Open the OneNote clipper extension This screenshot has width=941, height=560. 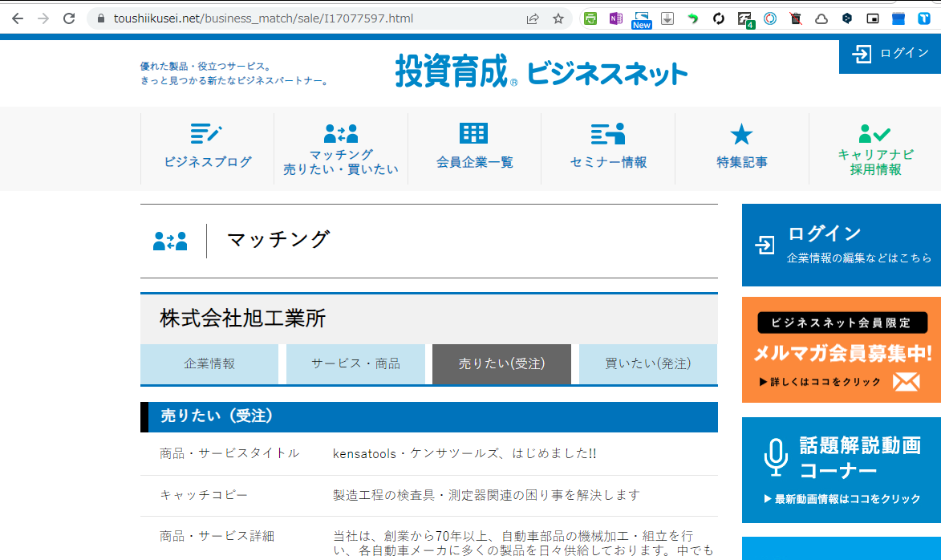pyautogui.click(x=616, y=18)
